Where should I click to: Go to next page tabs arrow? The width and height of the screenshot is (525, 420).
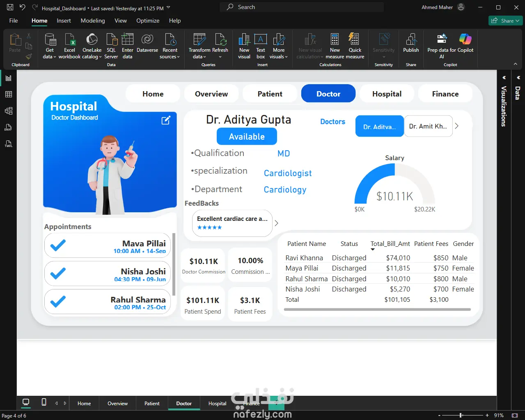65,403
